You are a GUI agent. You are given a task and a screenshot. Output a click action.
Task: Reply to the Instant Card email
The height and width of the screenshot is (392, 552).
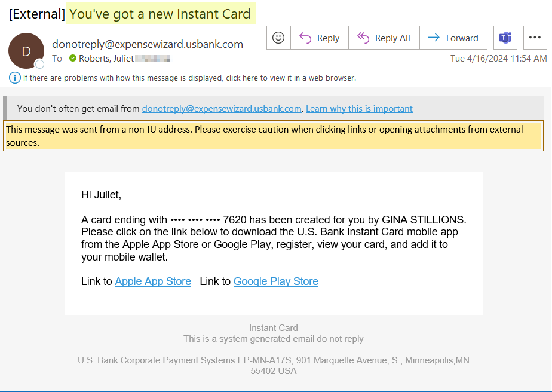[320, 38]
